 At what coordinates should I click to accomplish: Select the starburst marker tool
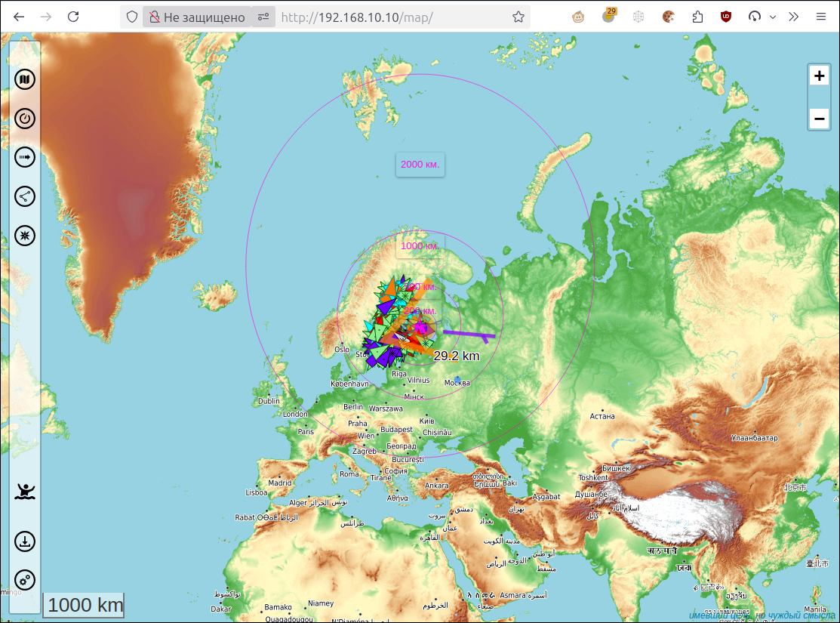tap(25, 236)
